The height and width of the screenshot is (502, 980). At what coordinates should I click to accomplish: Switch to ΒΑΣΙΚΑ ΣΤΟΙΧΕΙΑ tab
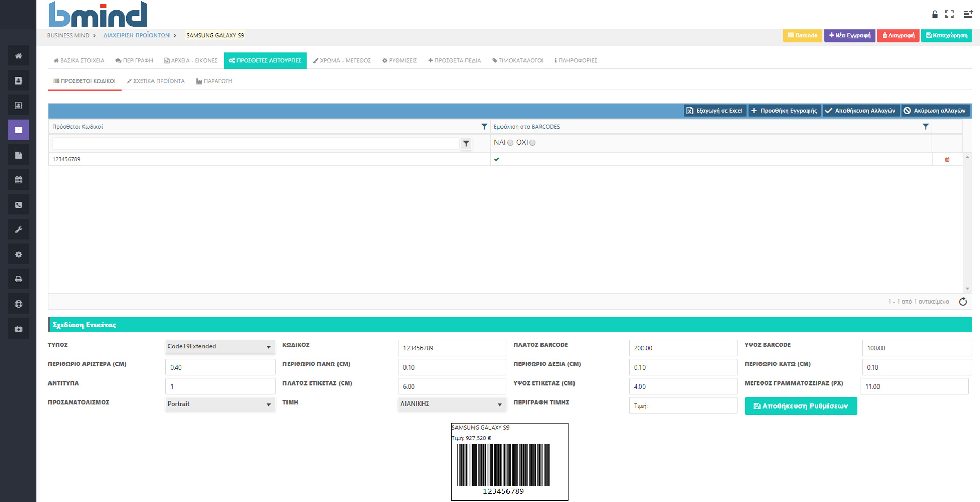click(79, 60)
